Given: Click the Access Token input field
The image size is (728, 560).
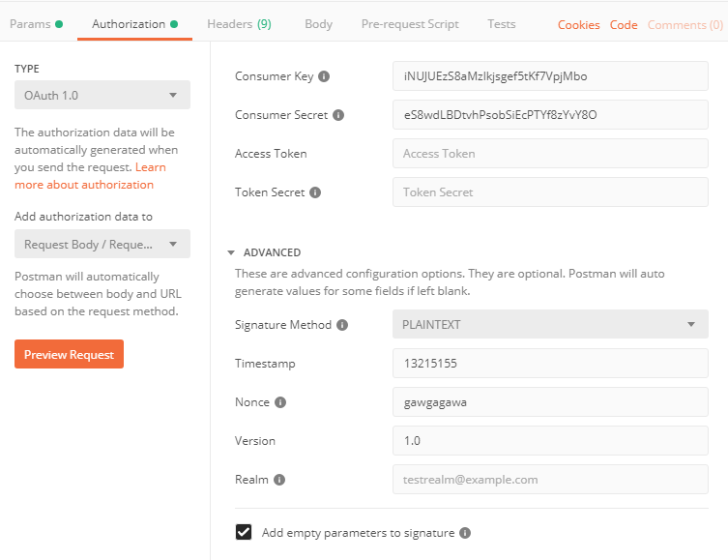Looking at the screenshot, I should (x=550, y=153).
